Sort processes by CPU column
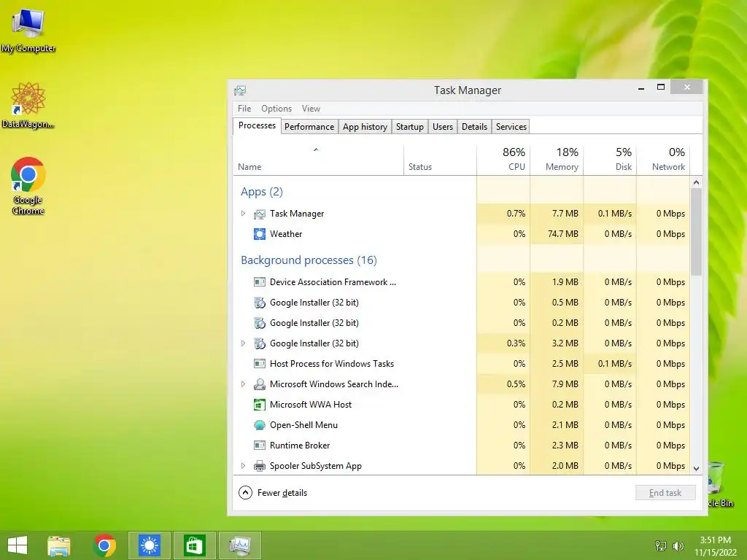 pos(503,160)
